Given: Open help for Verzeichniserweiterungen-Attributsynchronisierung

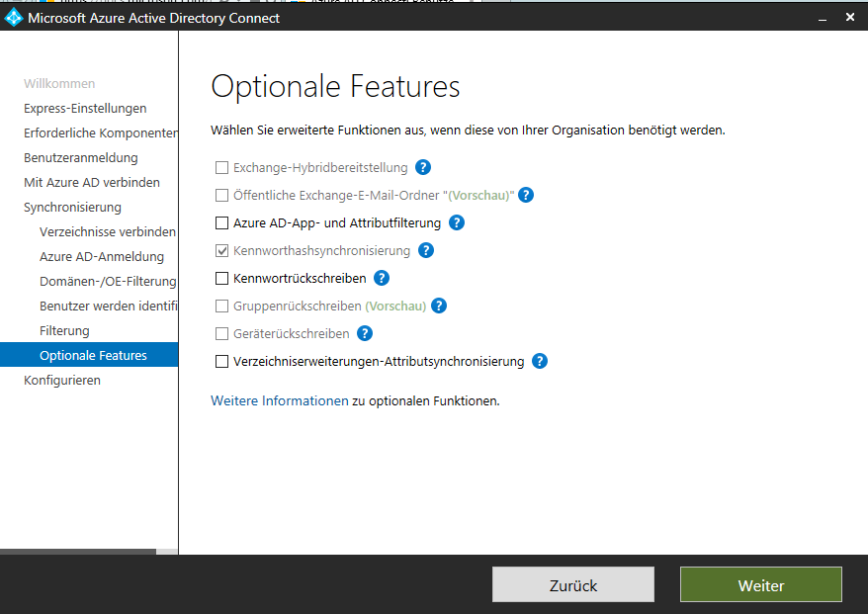Looking at the screenshot, I should coord(540,361).
